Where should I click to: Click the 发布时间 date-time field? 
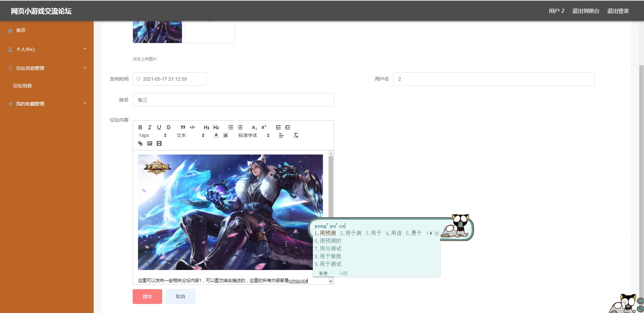[170, 79]
